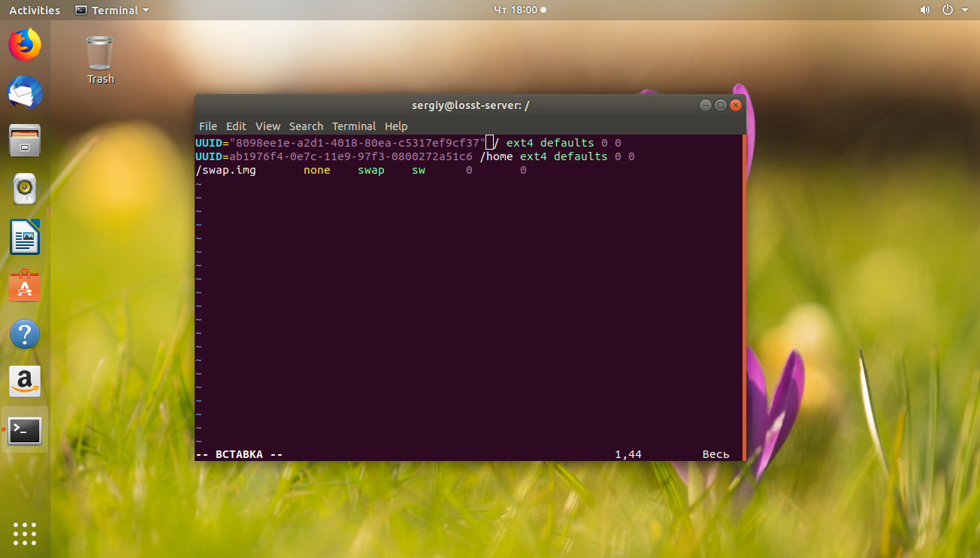The image size is (980, 558).
Task: Open the Help menu
Action: click(x=396, y=126)
